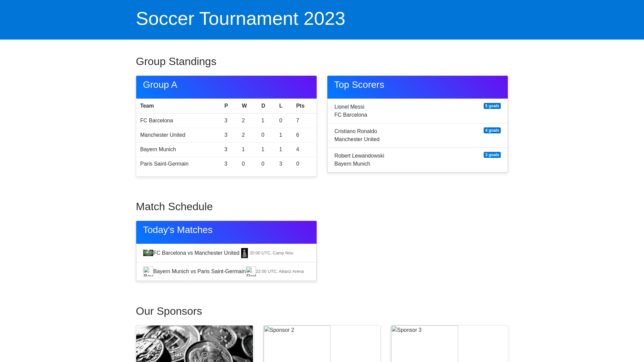Click the FC Barcelona team logo icon
The height and width of the screenshot is (362, 644).
click(148, 253)
